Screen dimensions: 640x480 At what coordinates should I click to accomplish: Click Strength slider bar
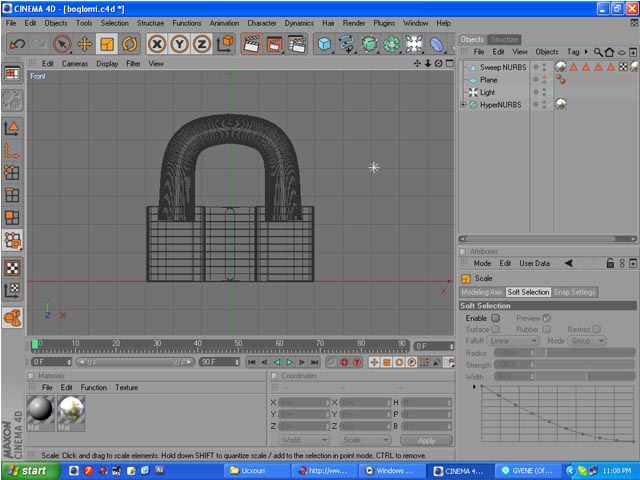pos(586,364)
